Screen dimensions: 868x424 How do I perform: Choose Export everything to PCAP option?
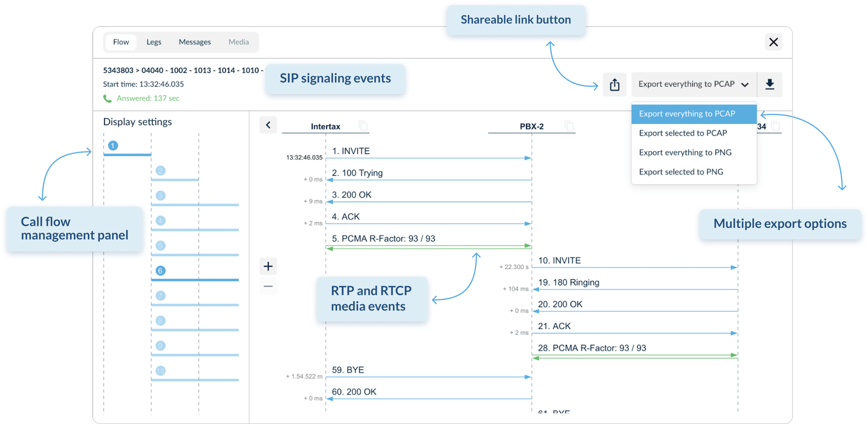(694, 114)
